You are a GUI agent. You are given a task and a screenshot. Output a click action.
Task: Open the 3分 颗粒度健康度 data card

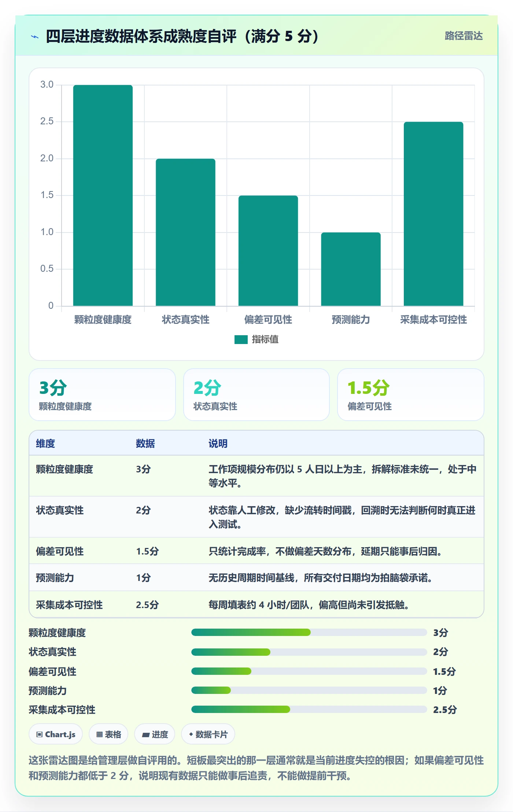click(102, 395)
